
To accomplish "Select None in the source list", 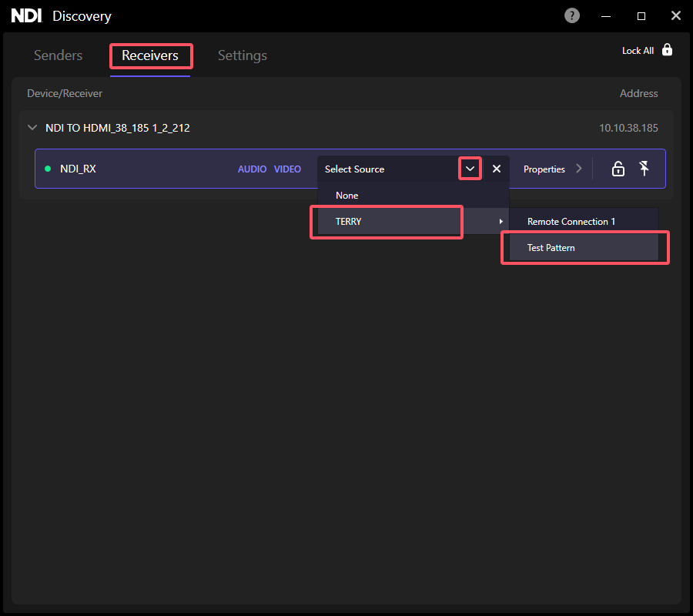I will click(347, 196).
